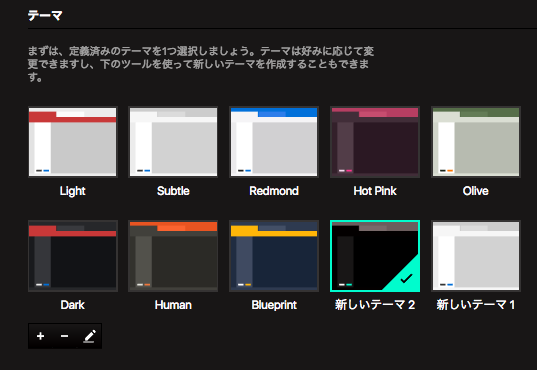Select the Light theme thumbnail

(73, 142)
